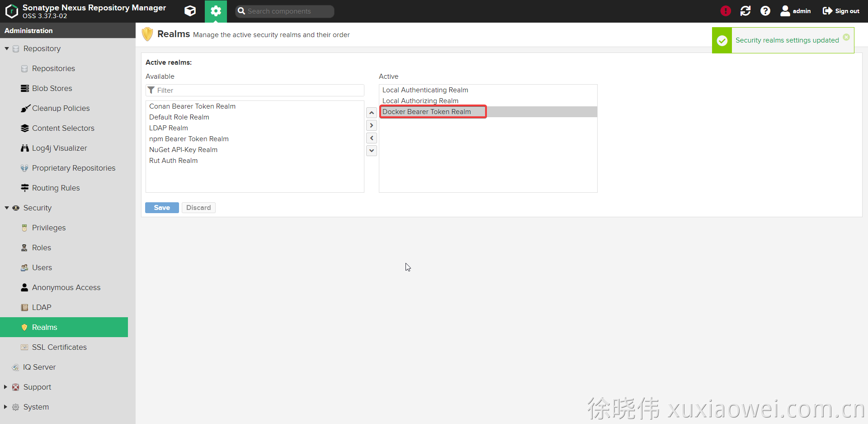Click the available realms Filter field
Viewport: 868px width, 424px height.
(x=259, y=91)
